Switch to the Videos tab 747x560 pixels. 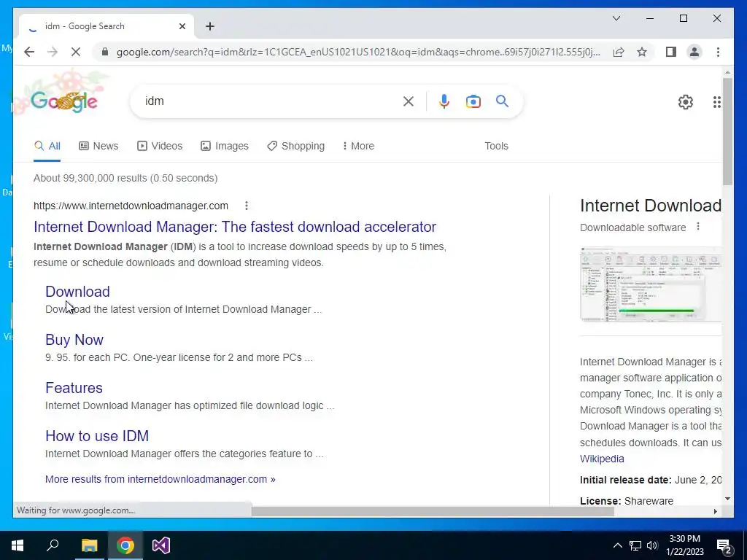[160, 146]
